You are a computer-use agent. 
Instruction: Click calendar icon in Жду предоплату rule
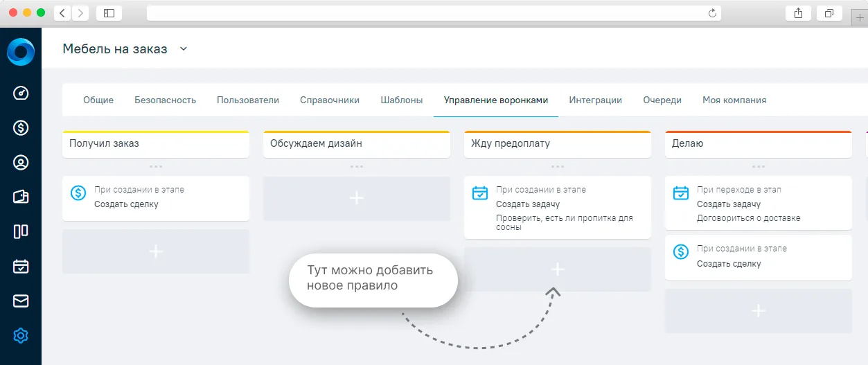(x=480, y=193)
